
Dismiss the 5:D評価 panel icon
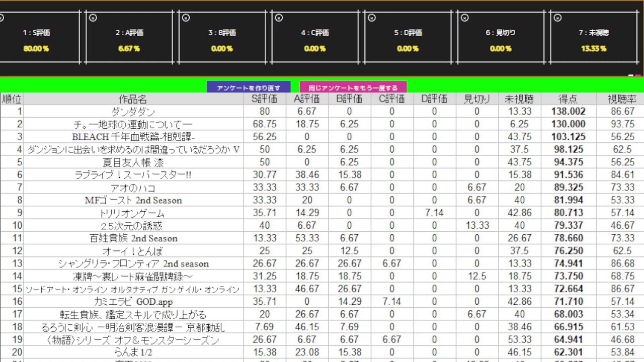pyautogui.click(x=372, y=18)
